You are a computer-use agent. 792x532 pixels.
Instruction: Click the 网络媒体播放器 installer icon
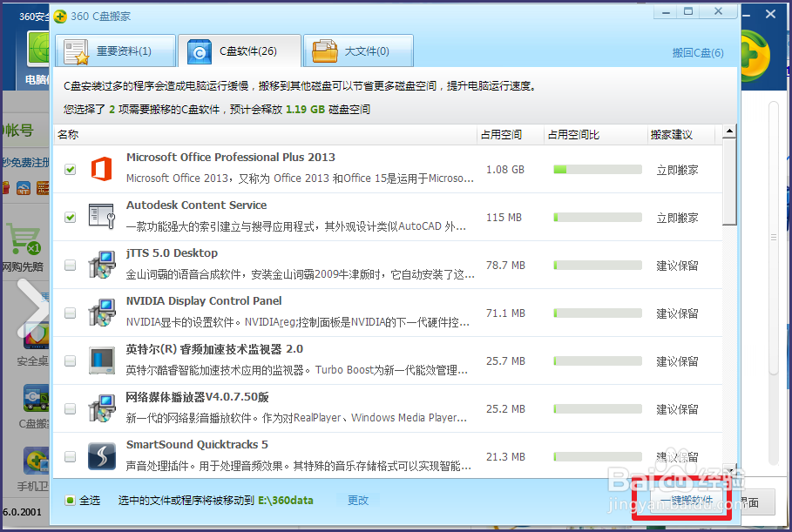coord(102,408)
